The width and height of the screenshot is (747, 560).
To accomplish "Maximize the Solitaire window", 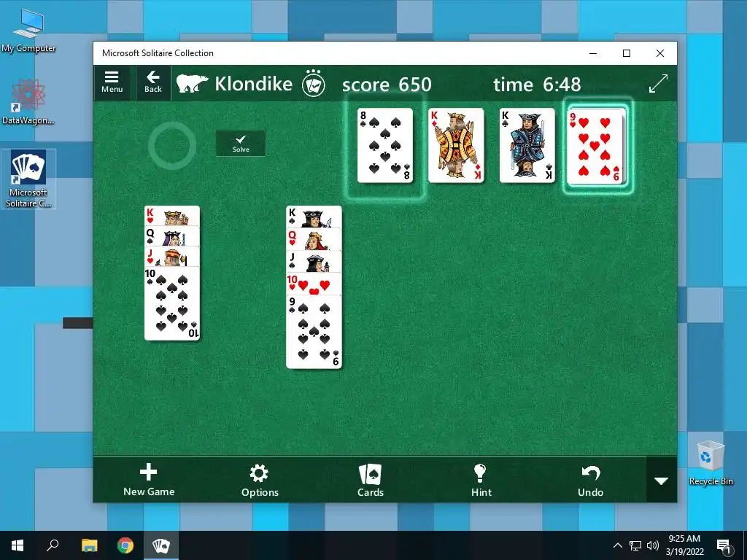I will click(x=627, y=53).
